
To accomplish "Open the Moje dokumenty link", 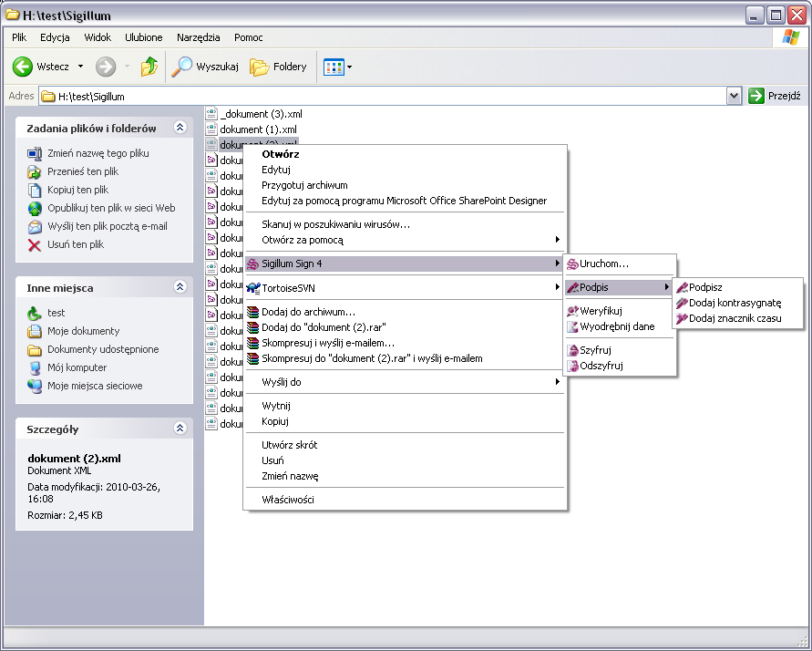I will pos(83,331).
